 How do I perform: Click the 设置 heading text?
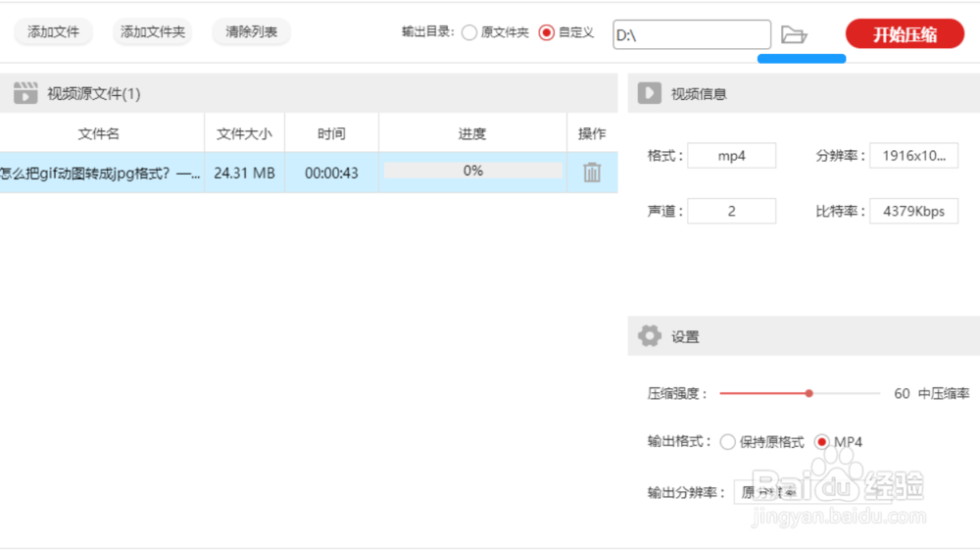point(685,337)
